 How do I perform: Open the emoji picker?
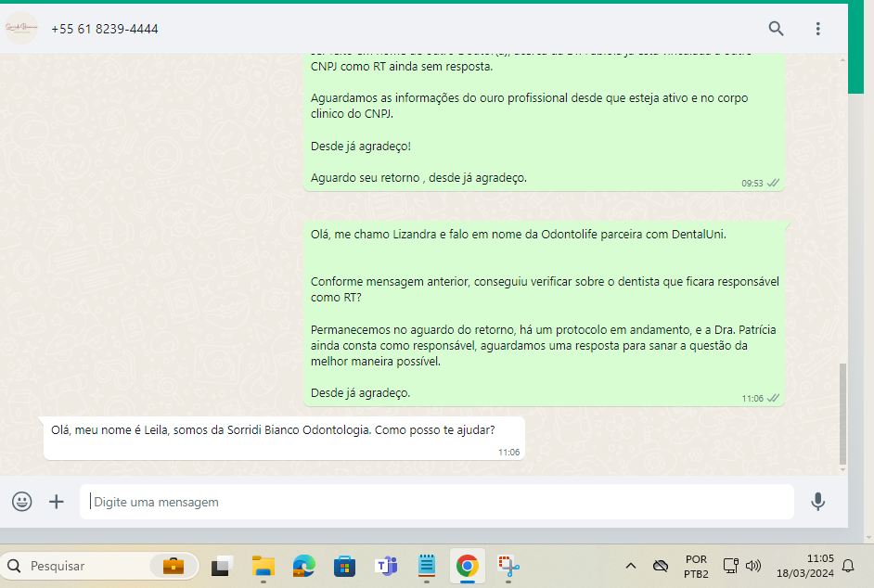[22, 502]
